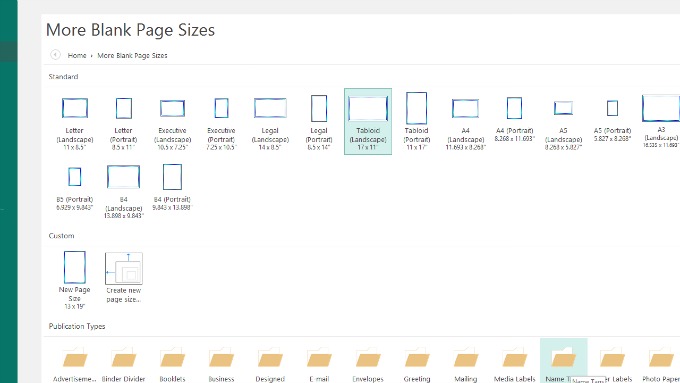Open the Envelopes publication type folder
The image size is (680, 383).
tap(368, 363)
